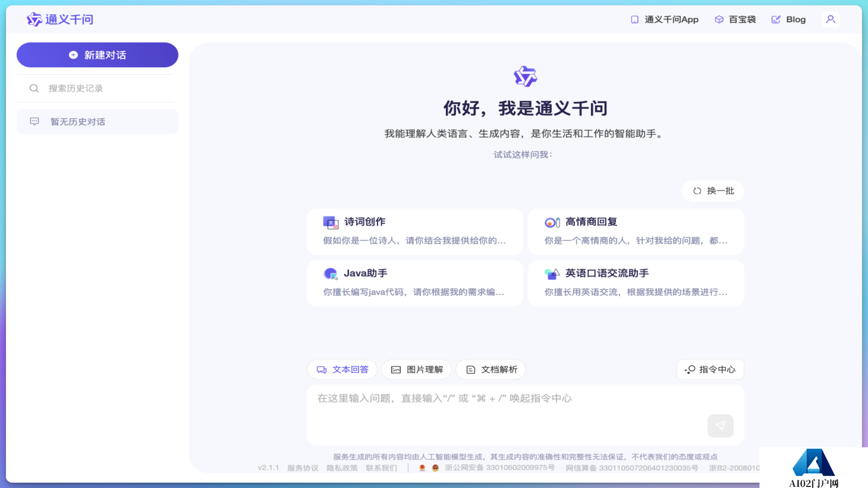Start a new chat with 新建对话
Image resolution: width=868 pixels, height=488 pixels.
tap(98, 55)
